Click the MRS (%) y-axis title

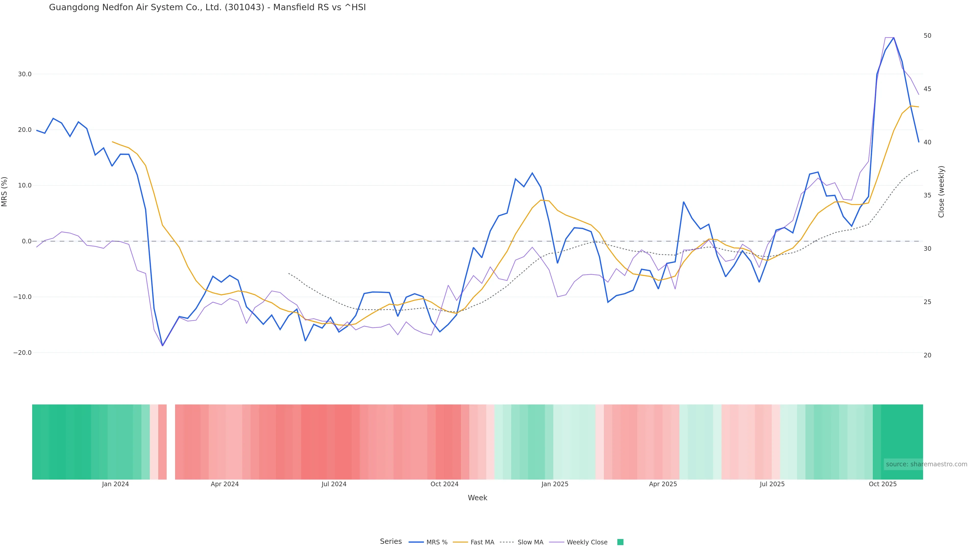point(5,192)
